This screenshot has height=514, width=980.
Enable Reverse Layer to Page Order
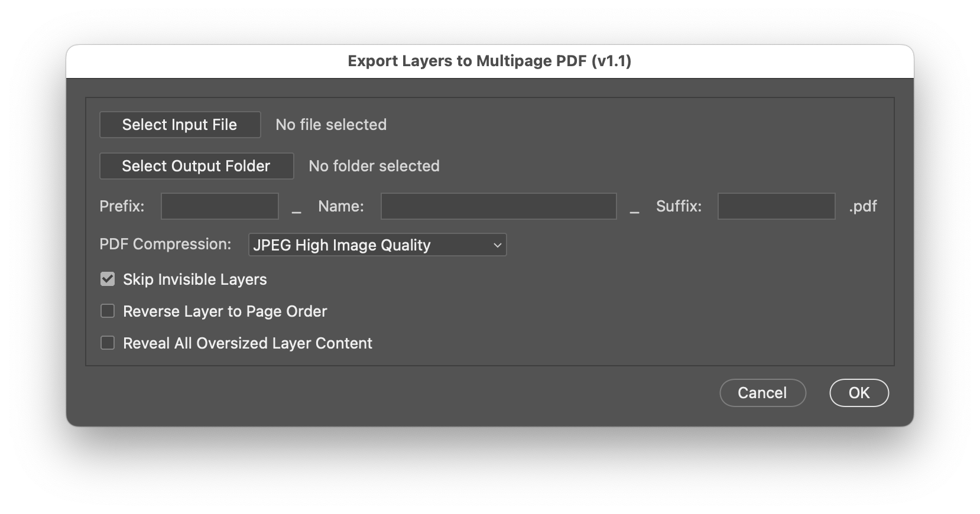[107, 311]
